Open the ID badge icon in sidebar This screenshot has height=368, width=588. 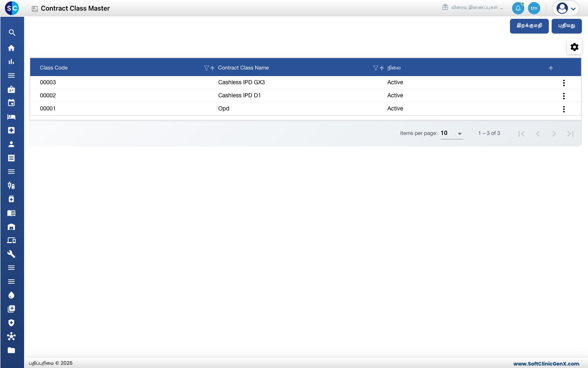point(11,89)
